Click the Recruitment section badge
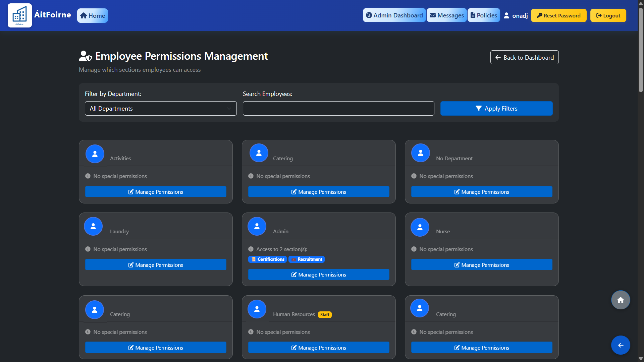The height and width of the screenshot is (362, 644). [307, 259]
